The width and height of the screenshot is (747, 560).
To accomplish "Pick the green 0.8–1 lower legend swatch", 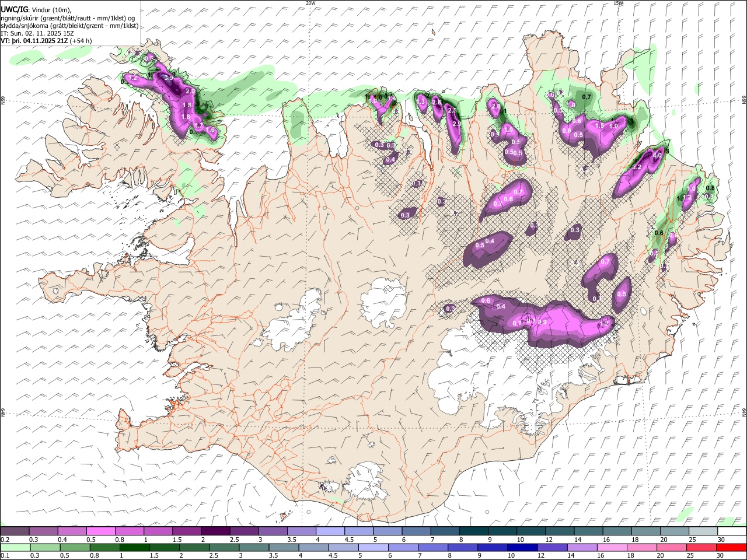I will coord(104,547).
